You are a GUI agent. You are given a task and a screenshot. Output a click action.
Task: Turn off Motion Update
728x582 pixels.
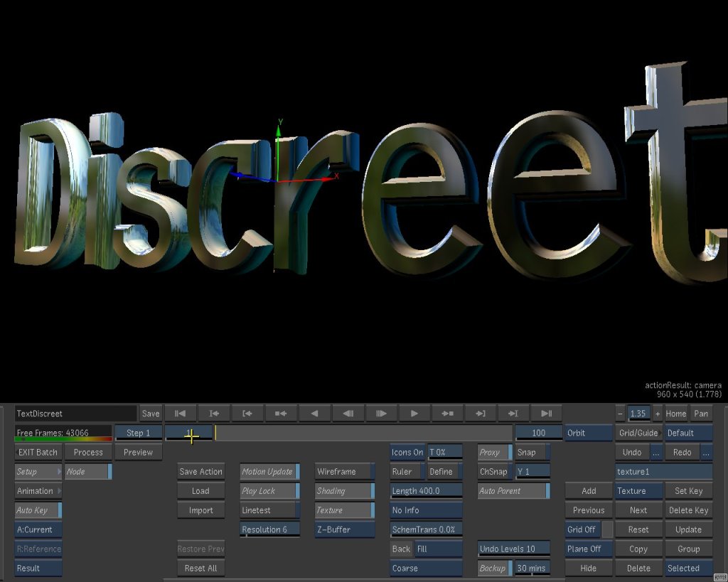pos(269,472)
